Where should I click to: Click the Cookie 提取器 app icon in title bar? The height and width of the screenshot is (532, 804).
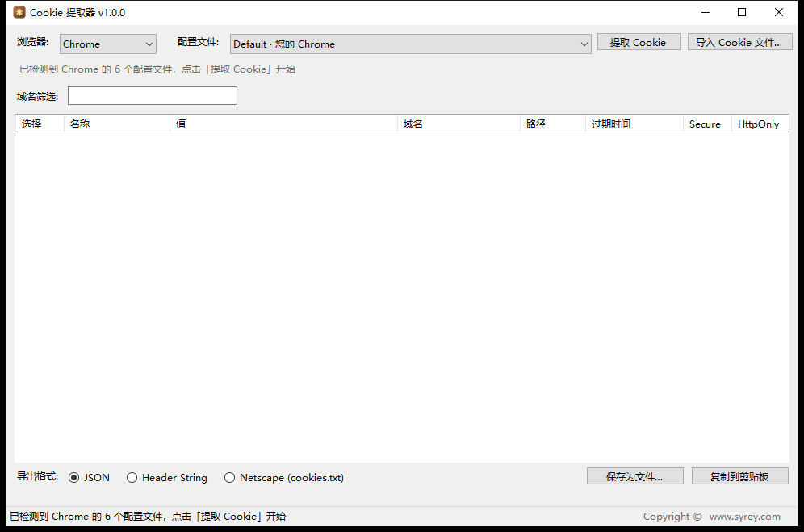(x=19, y=12)
